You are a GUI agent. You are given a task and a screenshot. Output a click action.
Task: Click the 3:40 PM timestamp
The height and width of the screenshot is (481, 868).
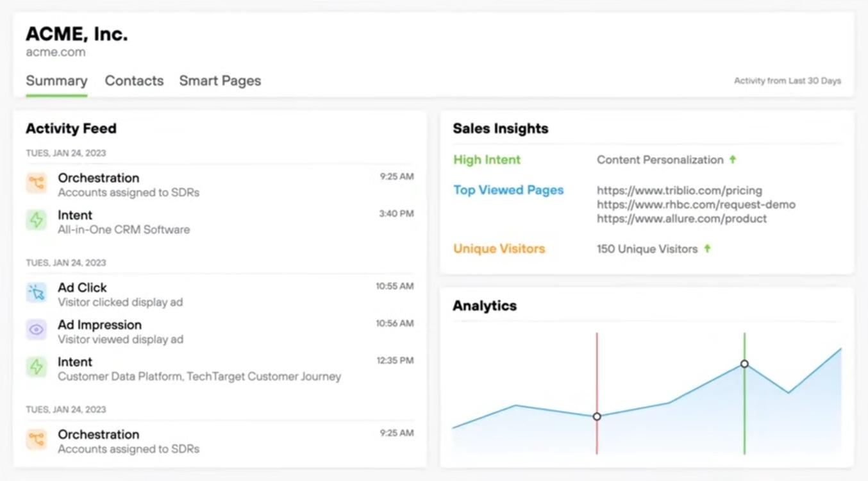pos(396,214)
